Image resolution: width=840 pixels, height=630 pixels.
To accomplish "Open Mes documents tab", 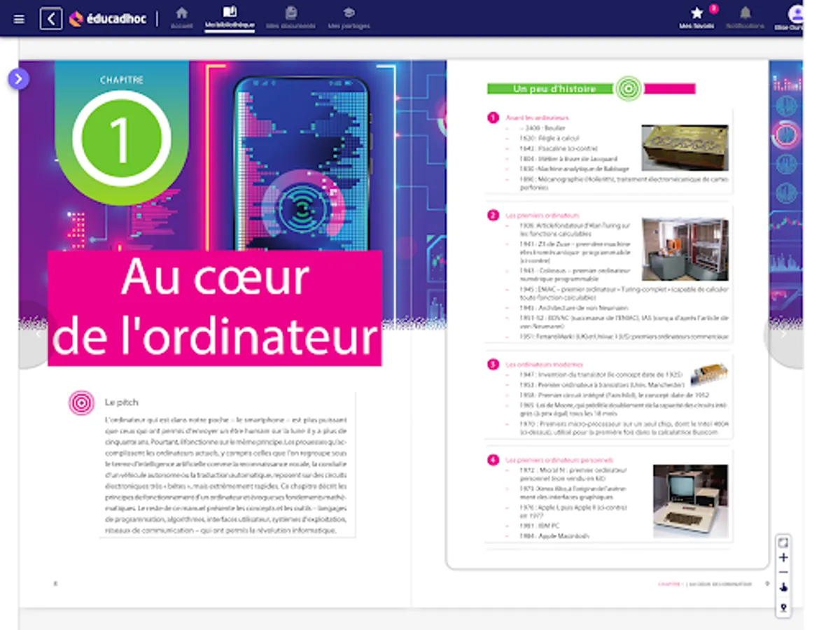I will 291,18.
